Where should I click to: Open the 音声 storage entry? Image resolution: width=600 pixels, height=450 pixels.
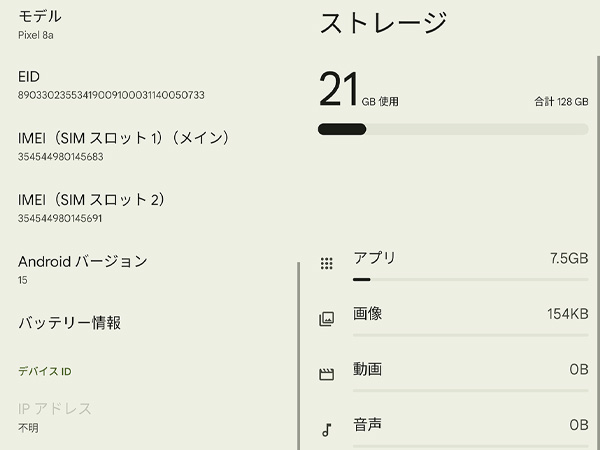point(453,430)
